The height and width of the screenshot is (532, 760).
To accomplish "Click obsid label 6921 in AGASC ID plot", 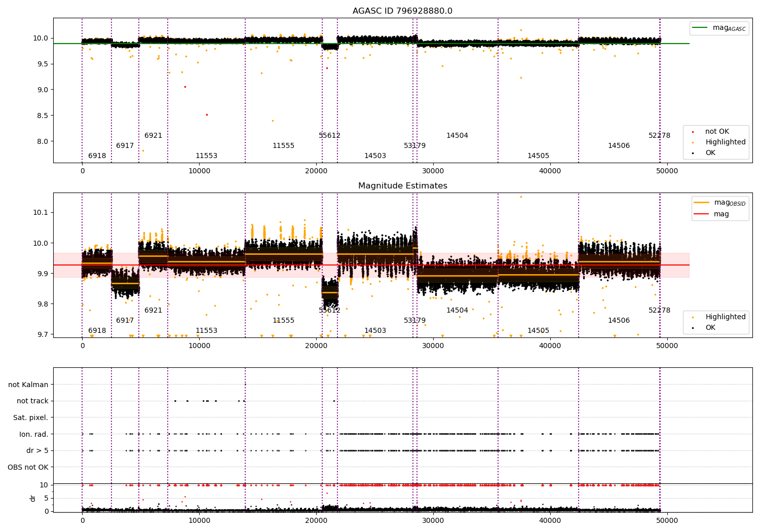I will 154,136.
